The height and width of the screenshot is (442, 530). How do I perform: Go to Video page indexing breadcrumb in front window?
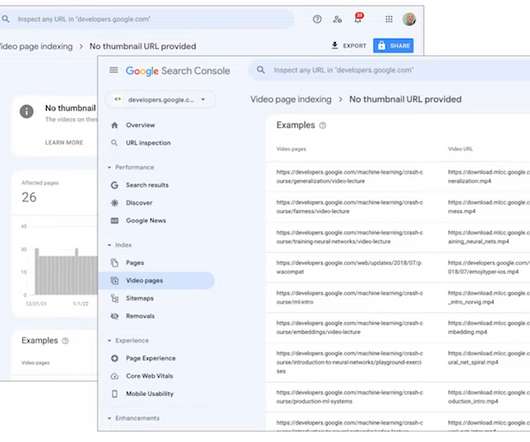pyautogui.click(x=291, y=99)
